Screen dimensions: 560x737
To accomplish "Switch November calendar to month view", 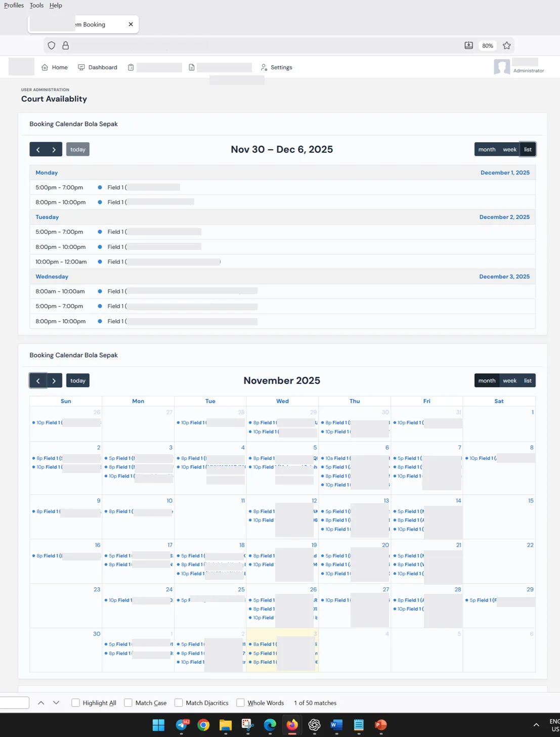I will pos(487,380).
